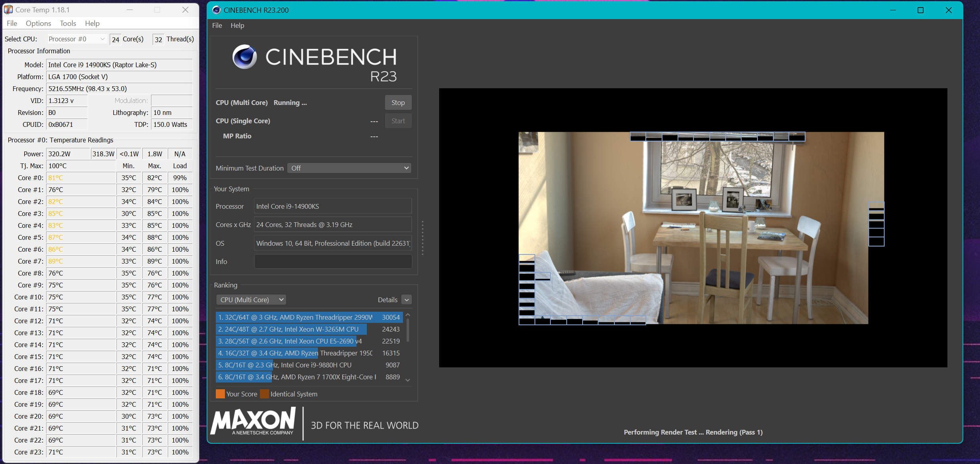
Task: Open the Core Temp Tools menu
Action: click(68, 23)
